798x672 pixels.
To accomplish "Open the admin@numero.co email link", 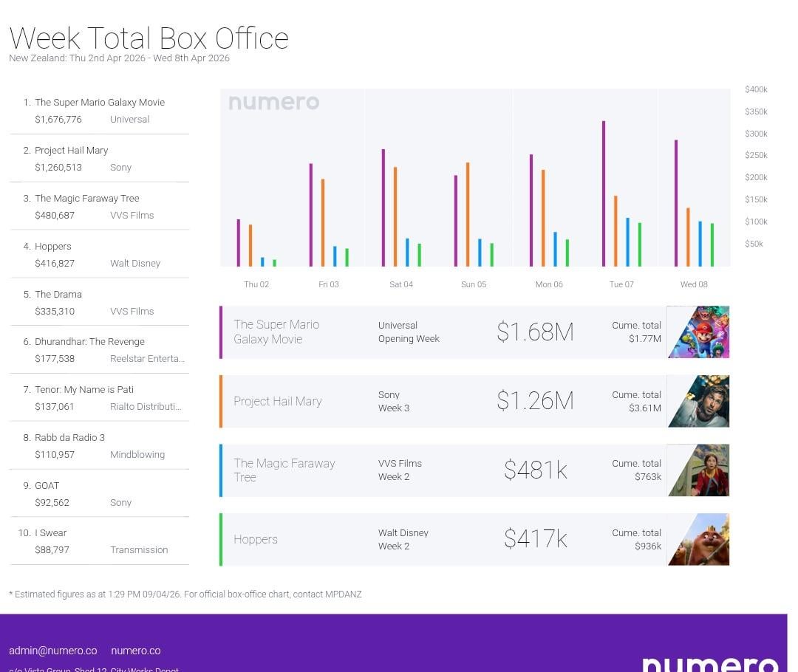I will point(52,651).
